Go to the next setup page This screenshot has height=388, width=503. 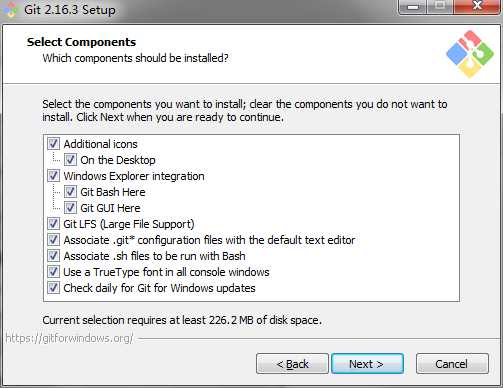tap(367, 364)
